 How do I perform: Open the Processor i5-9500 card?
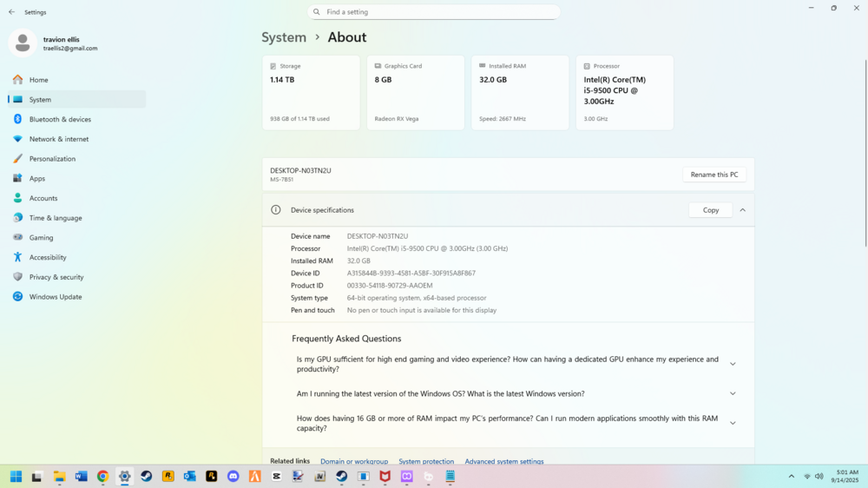625,93
